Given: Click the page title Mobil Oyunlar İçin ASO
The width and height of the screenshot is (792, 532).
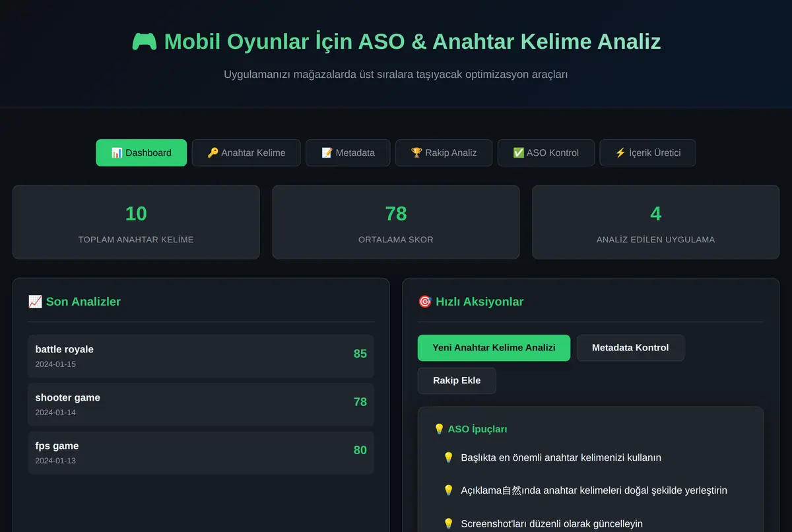Looking at the screenshot, I should tap(396, 42).
